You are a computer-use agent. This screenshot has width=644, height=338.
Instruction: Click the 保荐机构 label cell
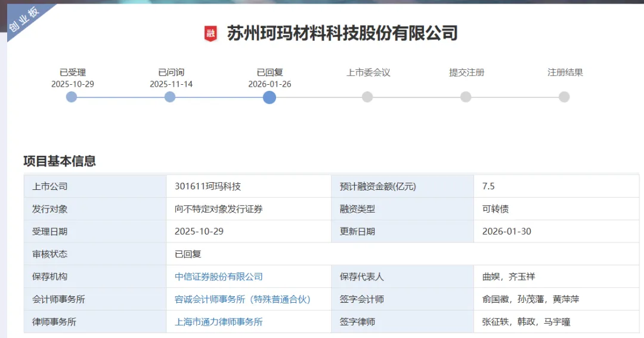[x=95, y=276]
